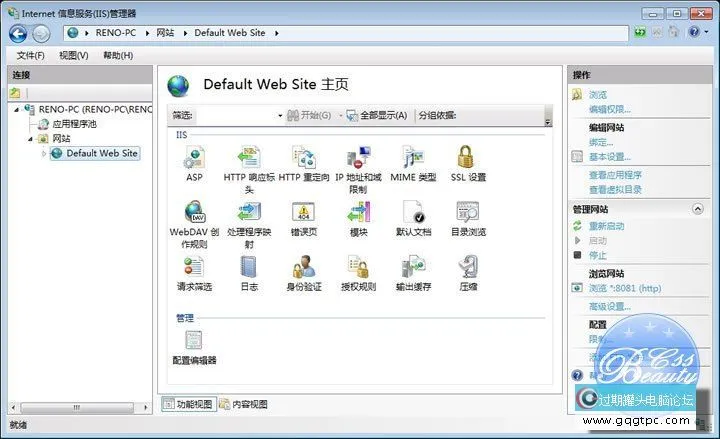The height and width of the screenshot is (439, 720).
Task: Switch to 功能视图 tab
Action: coord(189,404)
